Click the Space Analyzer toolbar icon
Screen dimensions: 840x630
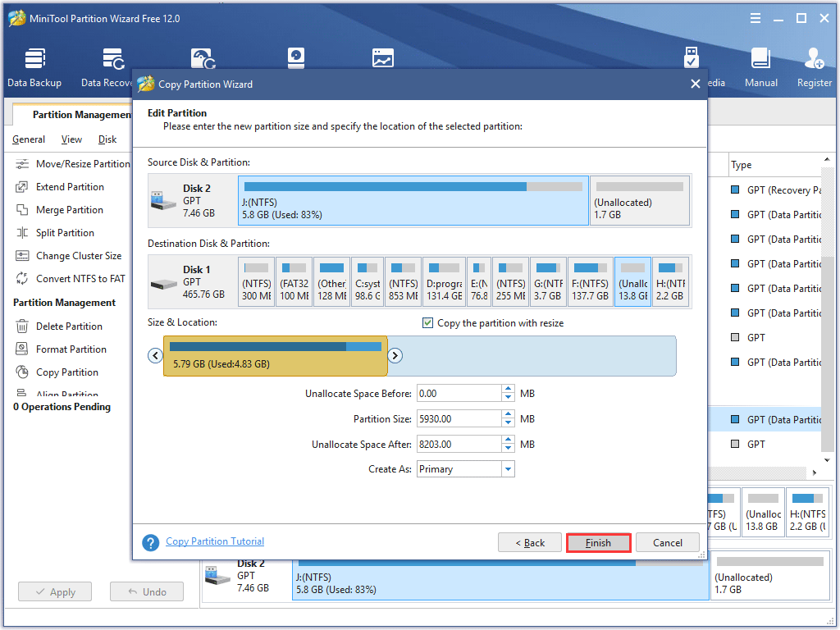[383, 58]
